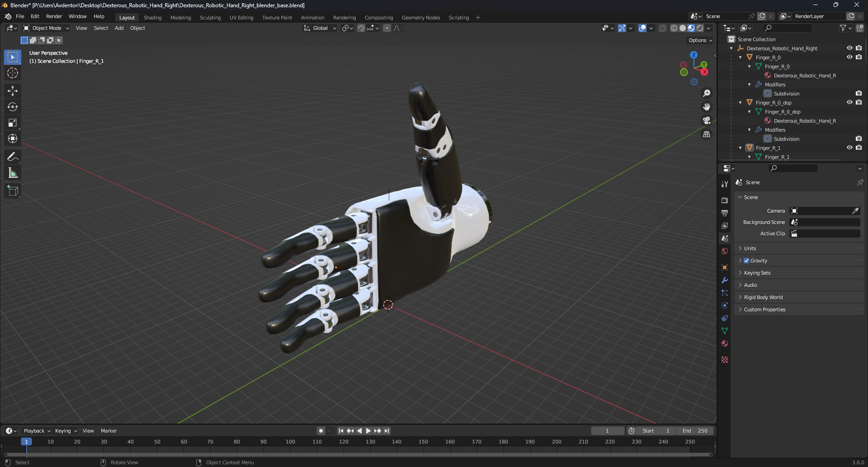This screenshot has width=868, height=467.
Task: Activate the Annotate pencil tool
Action: (x=13, y=157)
